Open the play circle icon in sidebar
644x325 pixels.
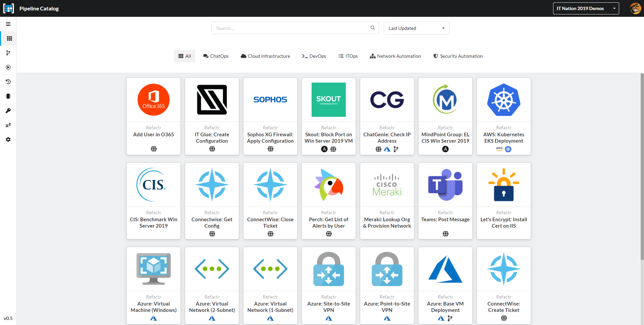(x=8, y=67)
